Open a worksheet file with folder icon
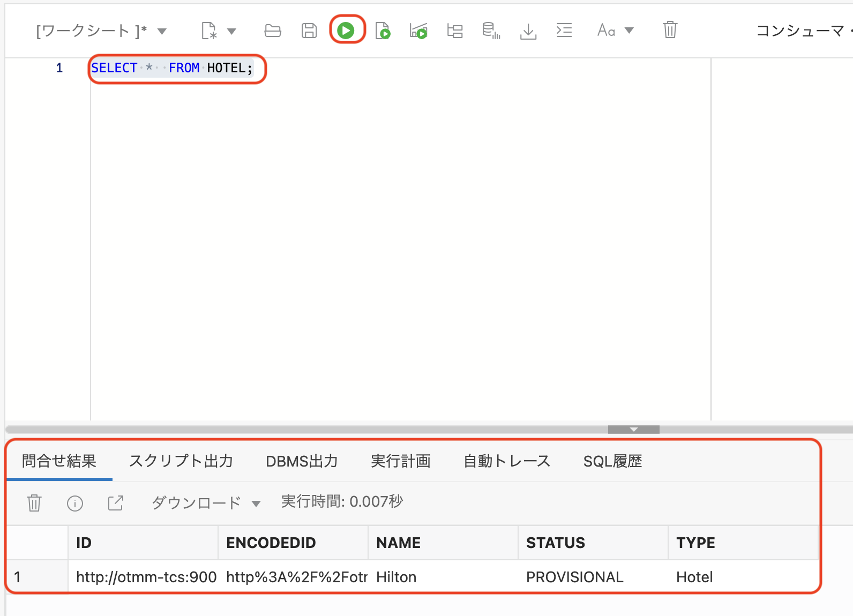The image size is (853, 616). pyautogui.click(x=273, y=31)
